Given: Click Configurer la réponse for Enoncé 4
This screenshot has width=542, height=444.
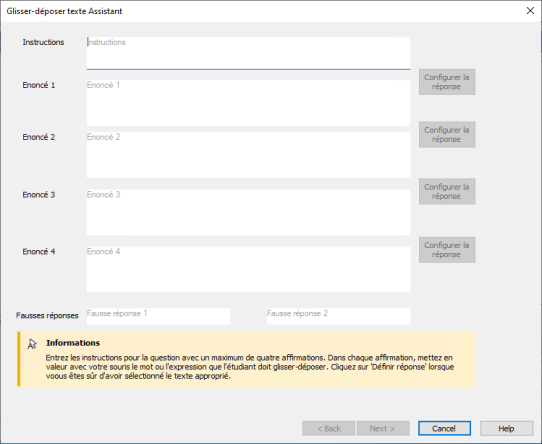Looking at the screenshot, I should point(447,250).
